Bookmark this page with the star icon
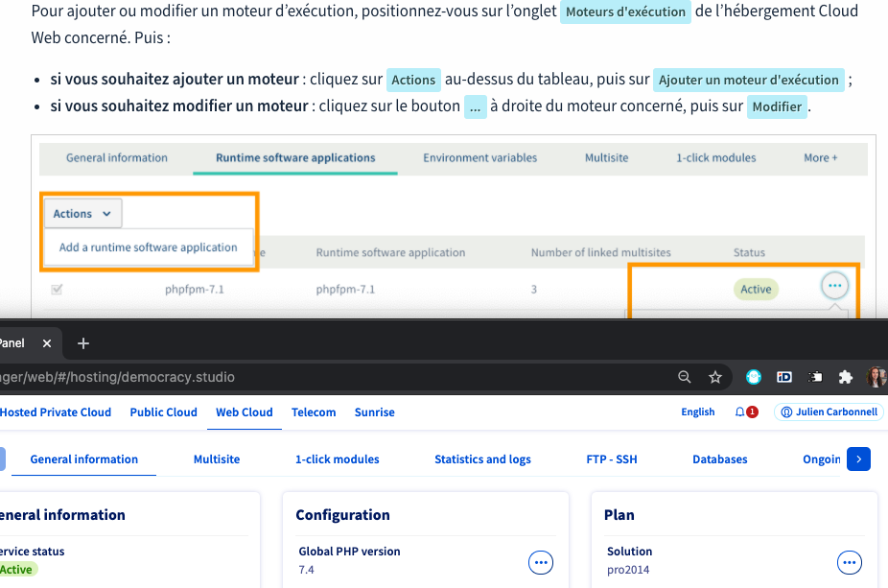 pyautogui.click(x=715, y=377)
